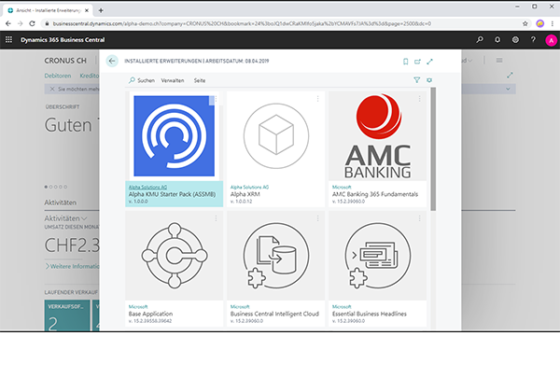Open options menu of Base Application tile
Screen dimensions: 560x392
point(216,218)
